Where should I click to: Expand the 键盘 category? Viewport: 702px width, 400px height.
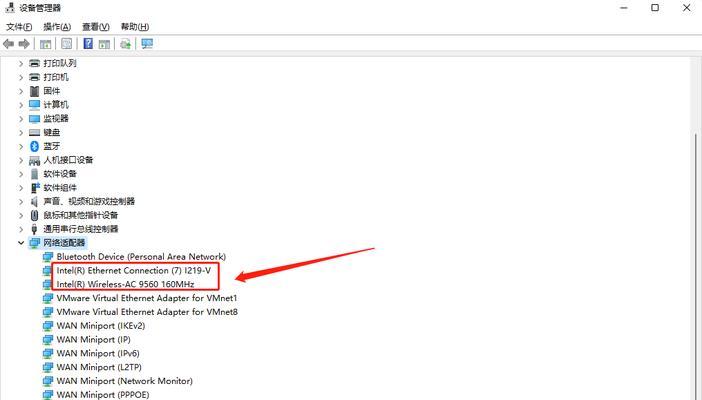pos(21,133)
